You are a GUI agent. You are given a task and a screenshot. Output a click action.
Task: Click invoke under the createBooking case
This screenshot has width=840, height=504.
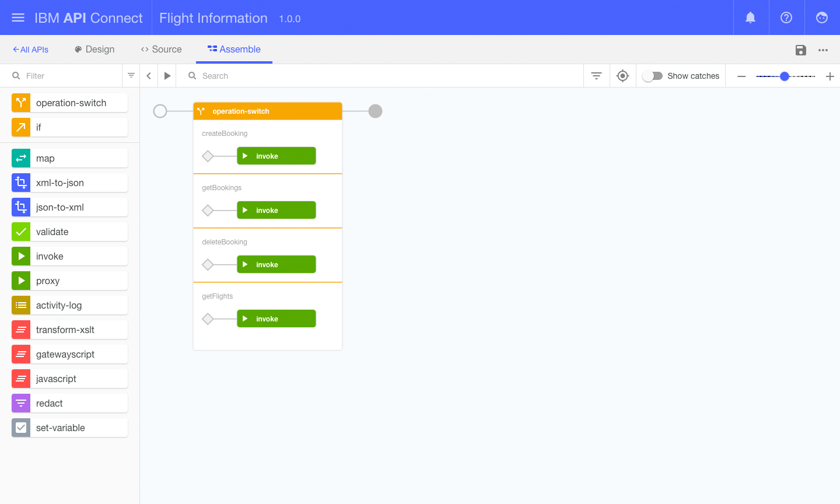point(276,156)
